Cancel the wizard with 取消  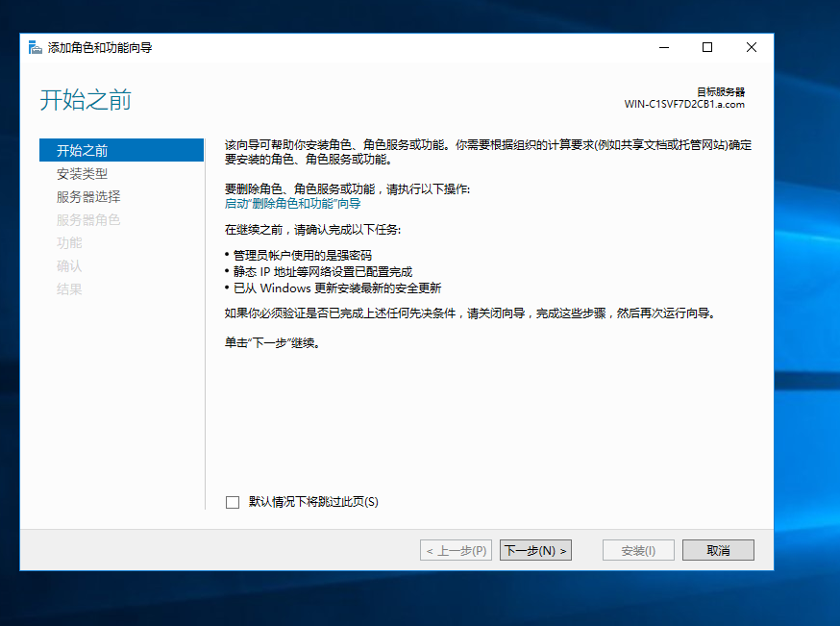[x=718, y=550]
